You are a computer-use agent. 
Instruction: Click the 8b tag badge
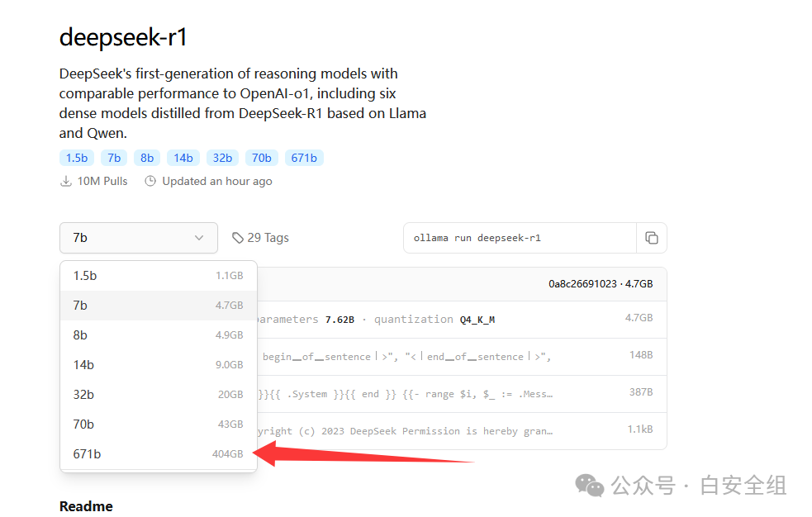coord(147,158)
